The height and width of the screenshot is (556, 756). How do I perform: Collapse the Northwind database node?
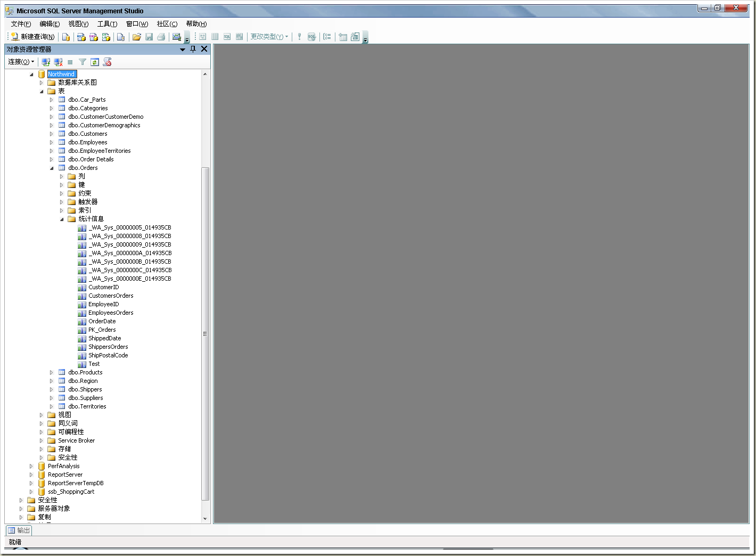(31, 75)
